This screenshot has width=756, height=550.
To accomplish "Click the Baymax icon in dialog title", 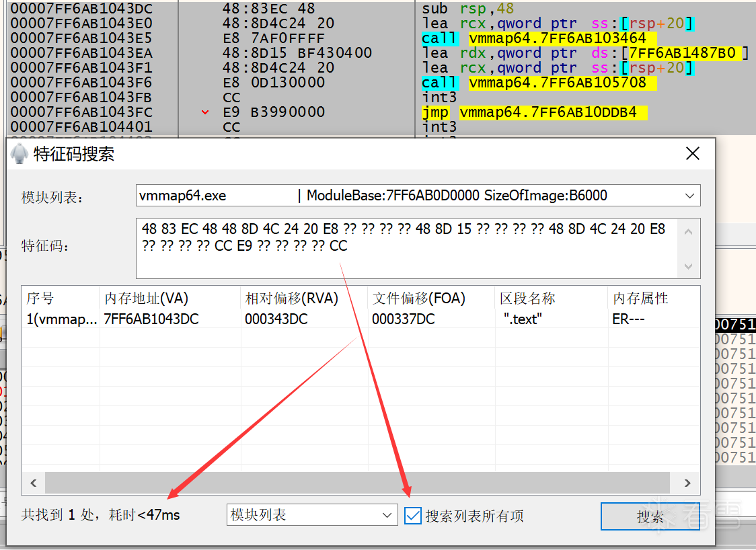I will [20, 154].
